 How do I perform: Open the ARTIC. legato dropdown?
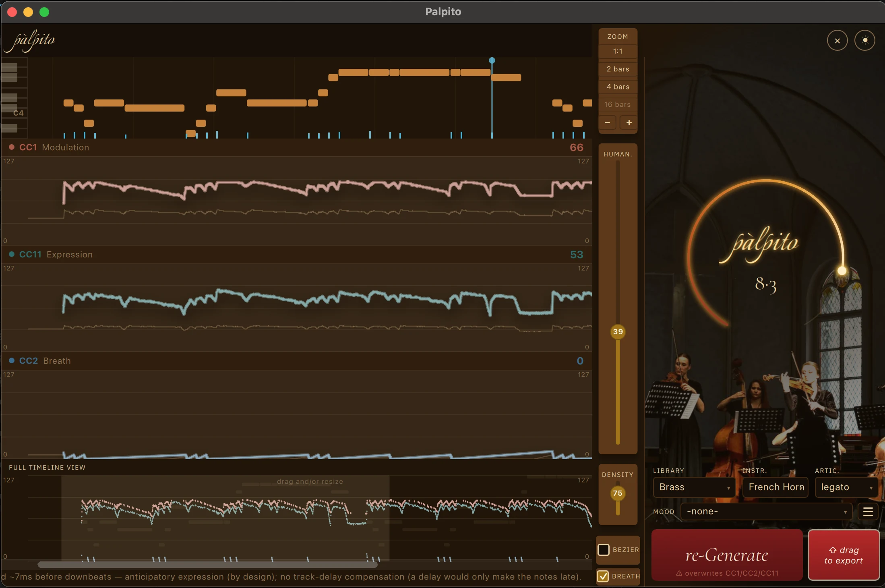click(x=846, y=487)
